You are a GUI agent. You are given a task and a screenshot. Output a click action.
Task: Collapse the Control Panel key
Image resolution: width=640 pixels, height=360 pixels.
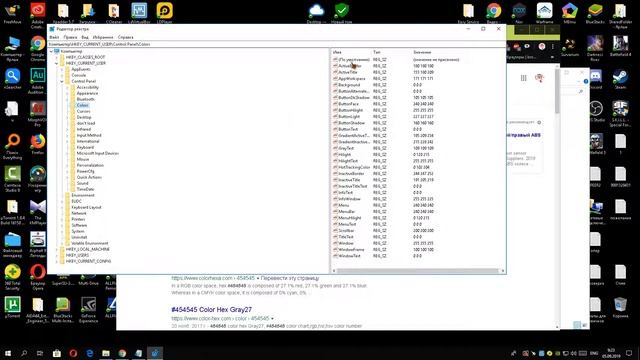click(62, 81)
